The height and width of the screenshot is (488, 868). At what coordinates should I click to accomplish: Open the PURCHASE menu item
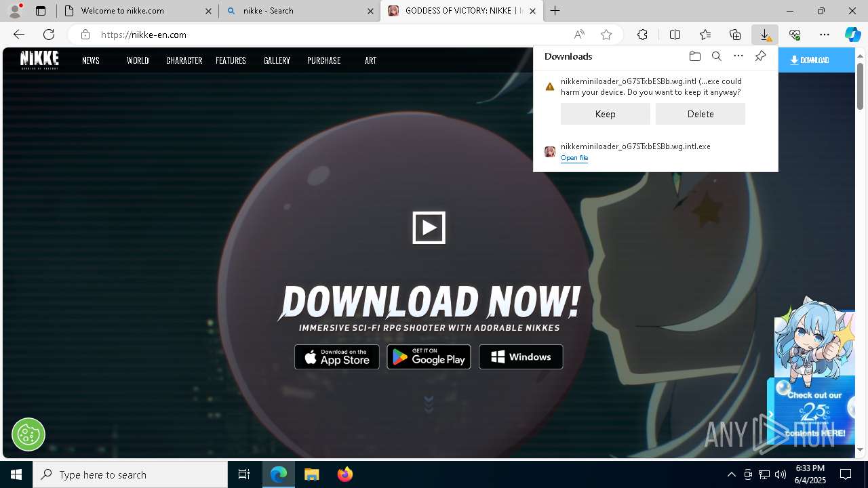point(324,60)
